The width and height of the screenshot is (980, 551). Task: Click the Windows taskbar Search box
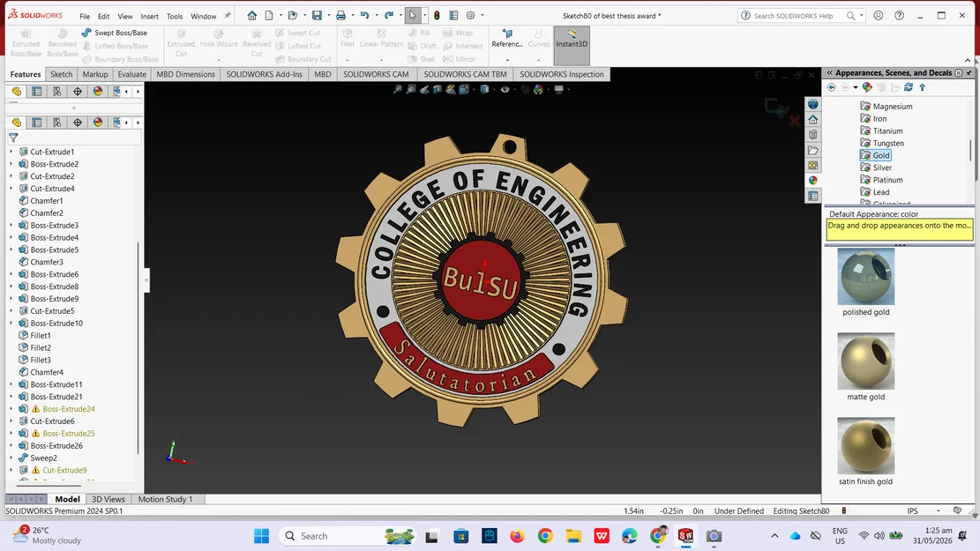[x=346, y=536]
